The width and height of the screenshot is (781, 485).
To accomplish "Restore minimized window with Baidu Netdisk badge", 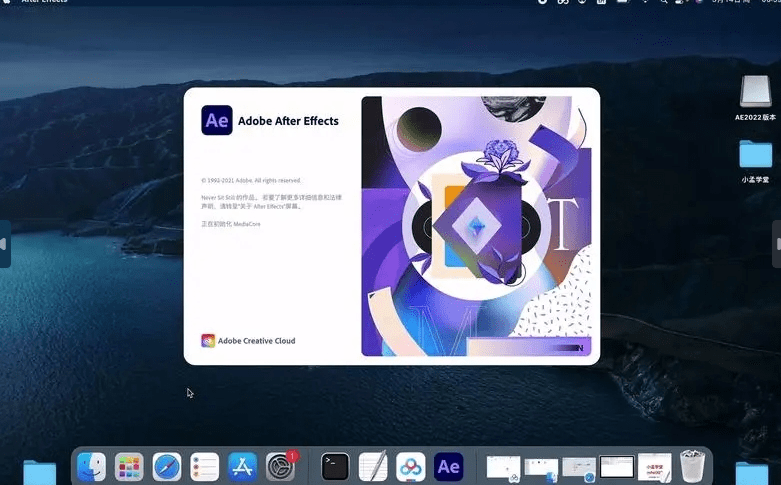I will tap(503, 468).
